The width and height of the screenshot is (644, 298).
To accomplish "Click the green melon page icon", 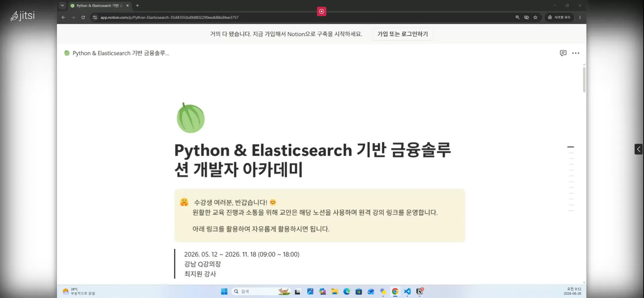I will 191,118.
